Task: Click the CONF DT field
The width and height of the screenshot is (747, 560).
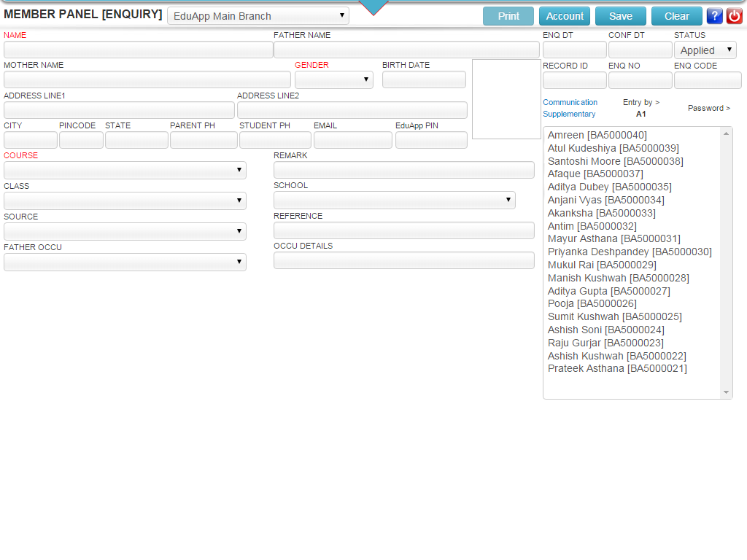Action: pyautogui.click(x=640, y=50)
